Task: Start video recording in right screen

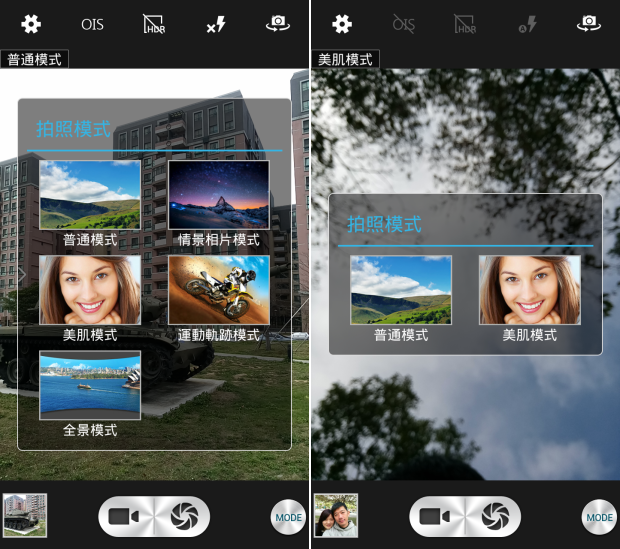Action: point(437,517)
